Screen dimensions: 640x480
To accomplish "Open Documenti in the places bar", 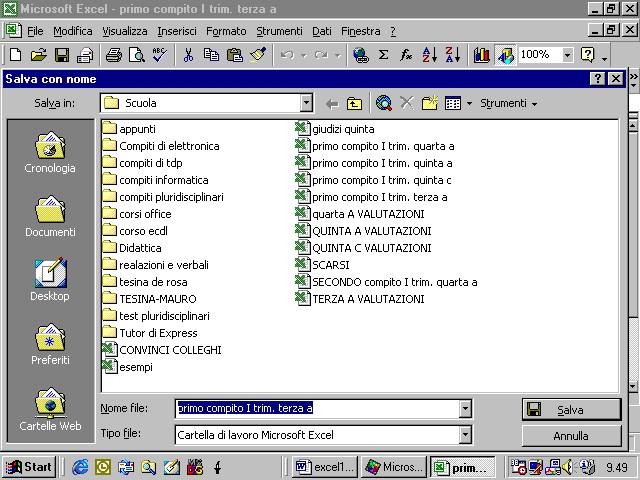I will click(x=50, y=216).
